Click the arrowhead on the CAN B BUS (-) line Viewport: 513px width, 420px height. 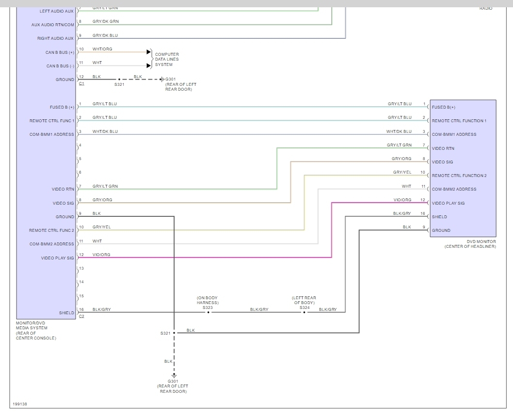149,65
